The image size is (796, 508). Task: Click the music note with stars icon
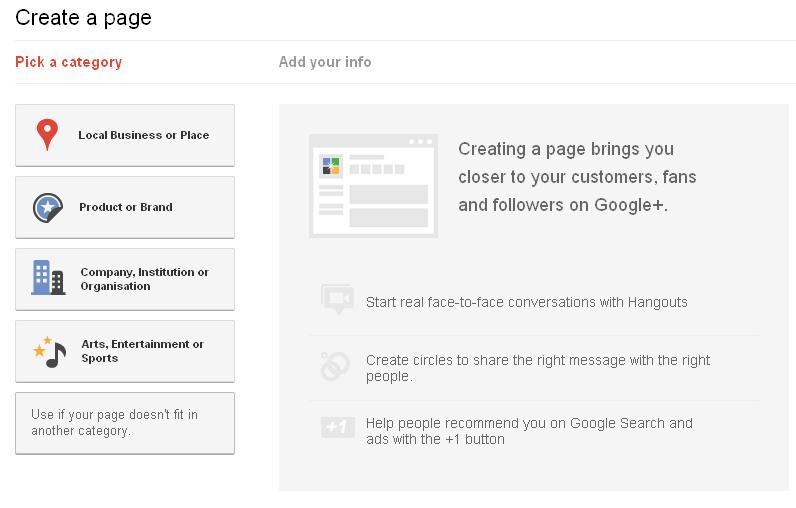(49, 351)
